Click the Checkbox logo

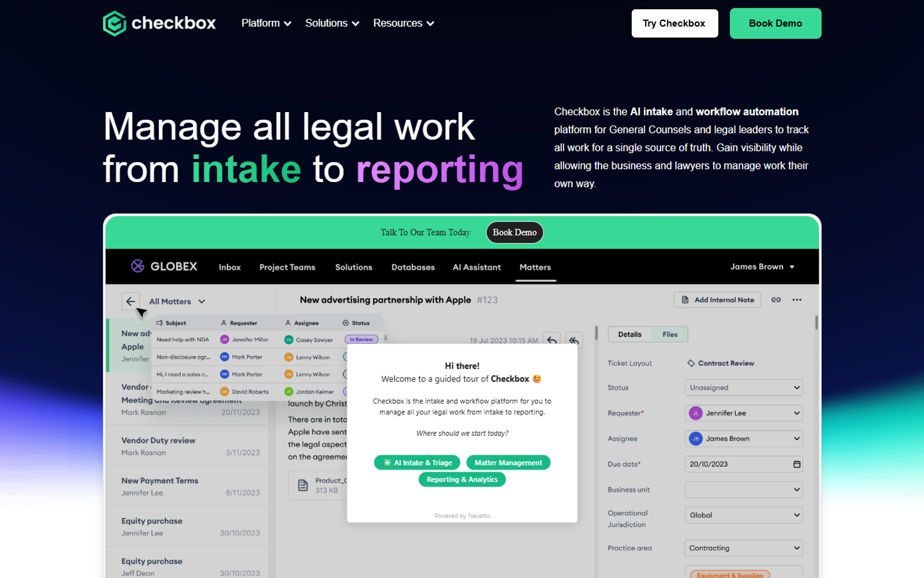point(159,23)
